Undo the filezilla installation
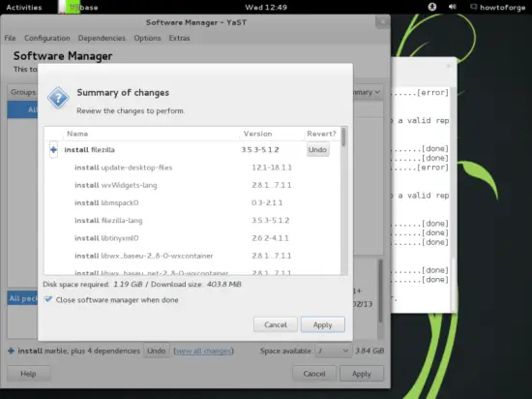 click(x=318, y=150)
